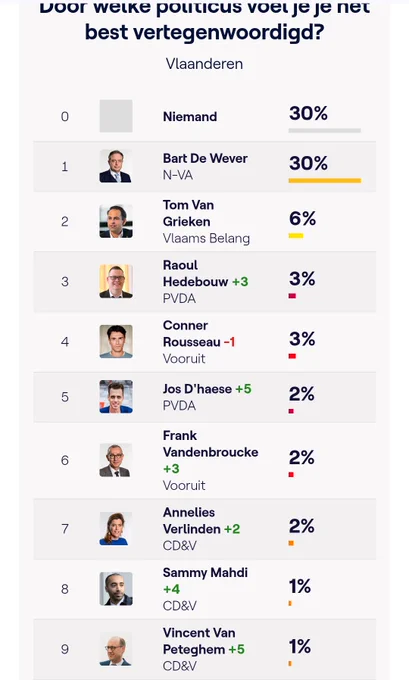Click the yellow 6% bar for Tom Van Grieken
The image size is (409, 680).
(x=296, y=235)
